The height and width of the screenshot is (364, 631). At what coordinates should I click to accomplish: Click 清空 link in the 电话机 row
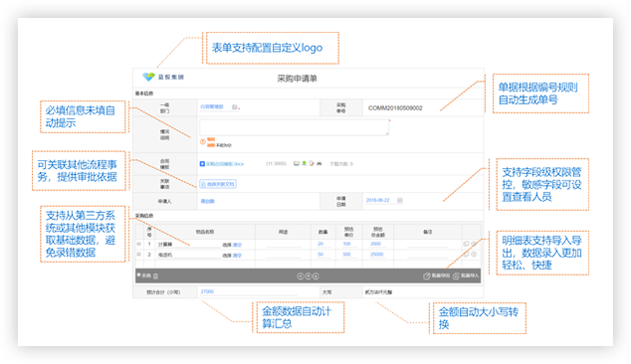[x=237, y=255]
